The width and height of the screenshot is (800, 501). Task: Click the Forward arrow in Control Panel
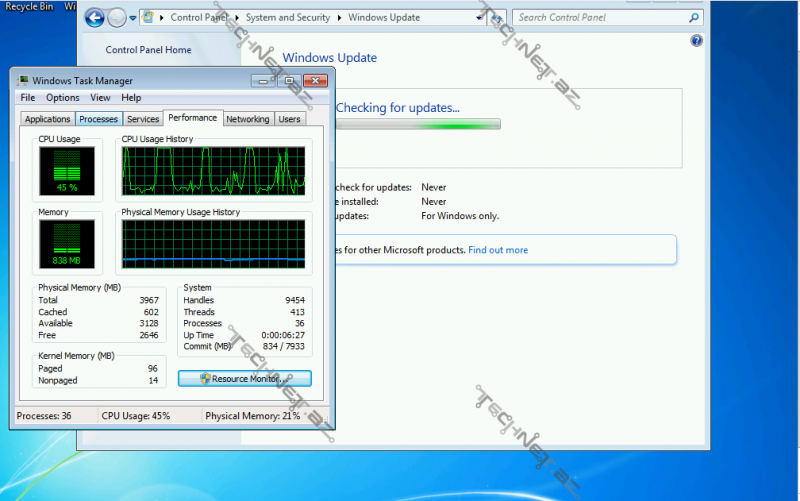click(x=118, y=17)
